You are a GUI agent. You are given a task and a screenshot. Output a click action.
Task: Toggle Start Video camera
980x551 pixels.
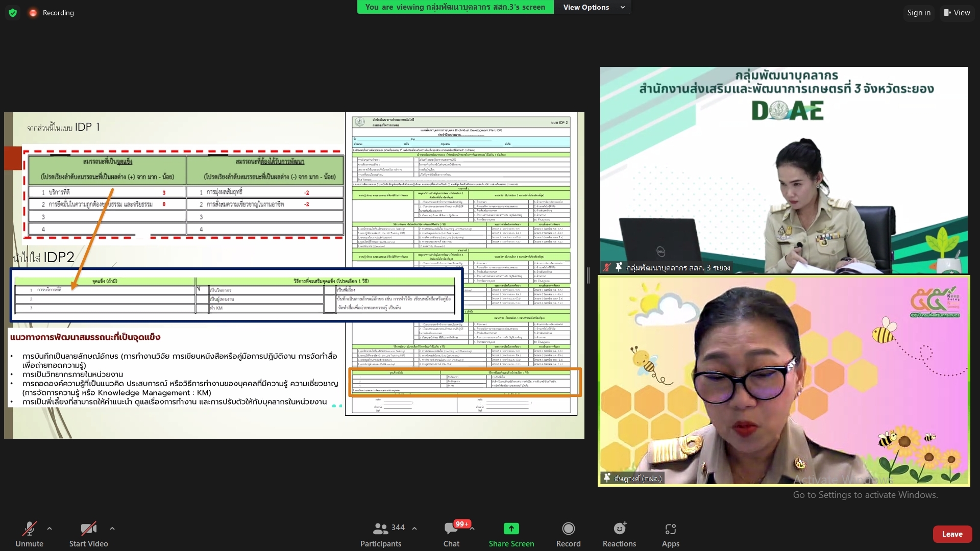click(88, 529)
